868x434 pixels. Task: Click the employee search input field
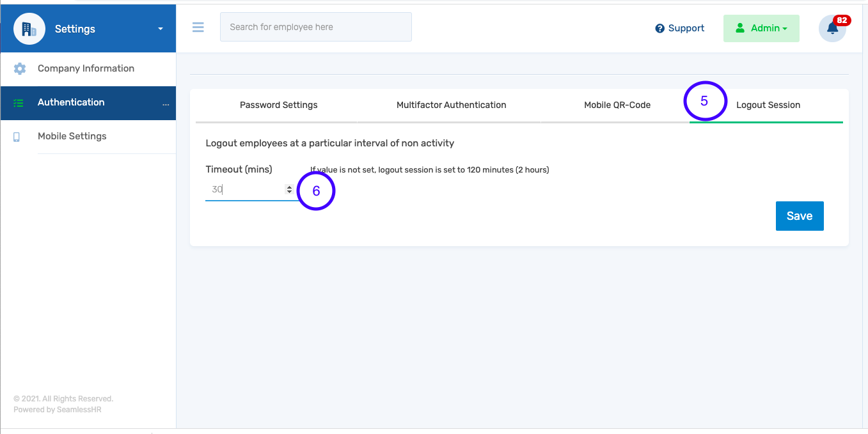(x=315, y=27)
